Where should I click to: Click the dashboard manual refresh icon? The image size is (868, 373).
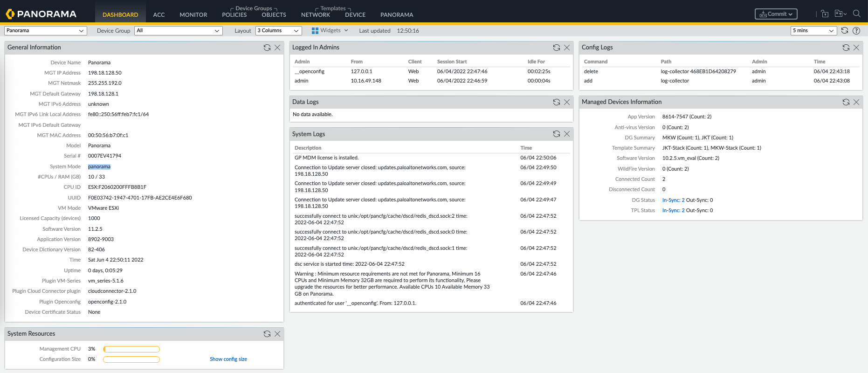click(844, 31)
